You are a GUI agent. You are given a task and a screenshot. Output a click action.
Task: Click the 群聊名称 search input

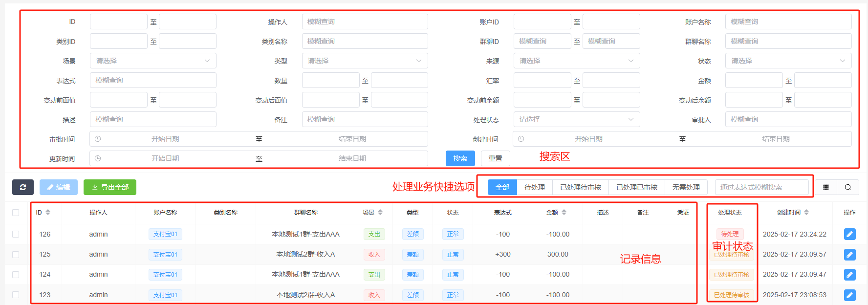(x=788, y=41)
